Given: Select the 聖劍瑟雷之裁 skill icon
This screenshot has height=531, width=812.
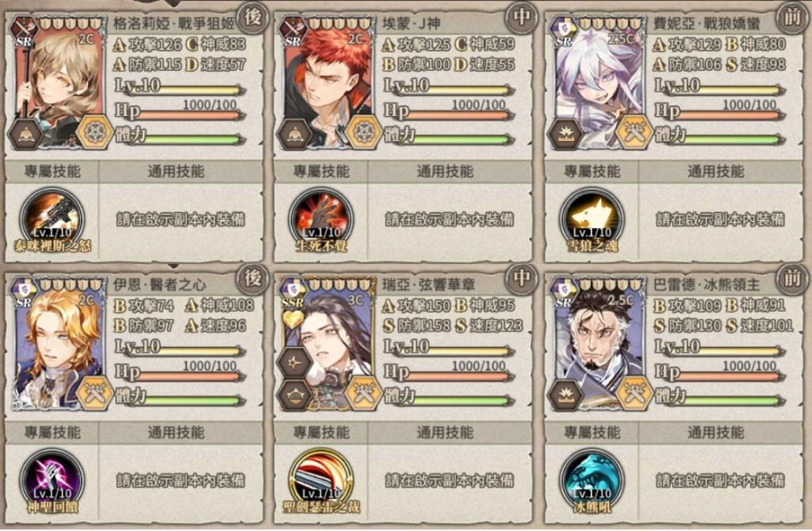Looking at the screenshot, I should [x=321, y=479].
